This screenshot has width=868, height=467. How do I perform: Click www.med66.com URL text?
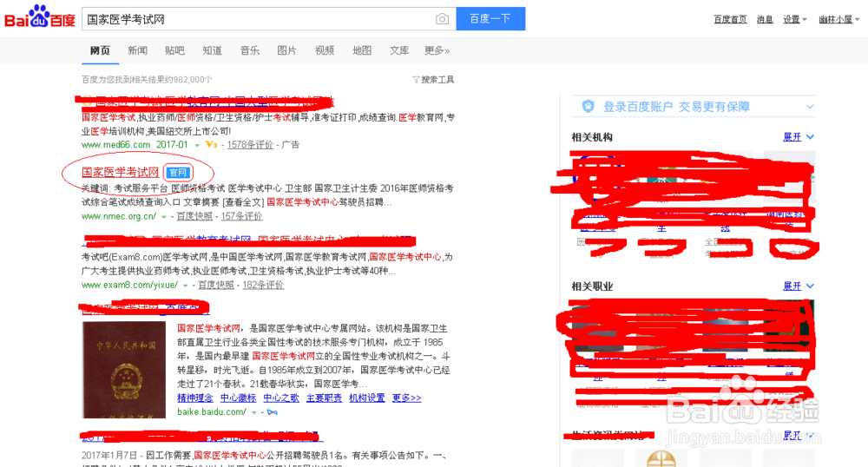point(115,144)
